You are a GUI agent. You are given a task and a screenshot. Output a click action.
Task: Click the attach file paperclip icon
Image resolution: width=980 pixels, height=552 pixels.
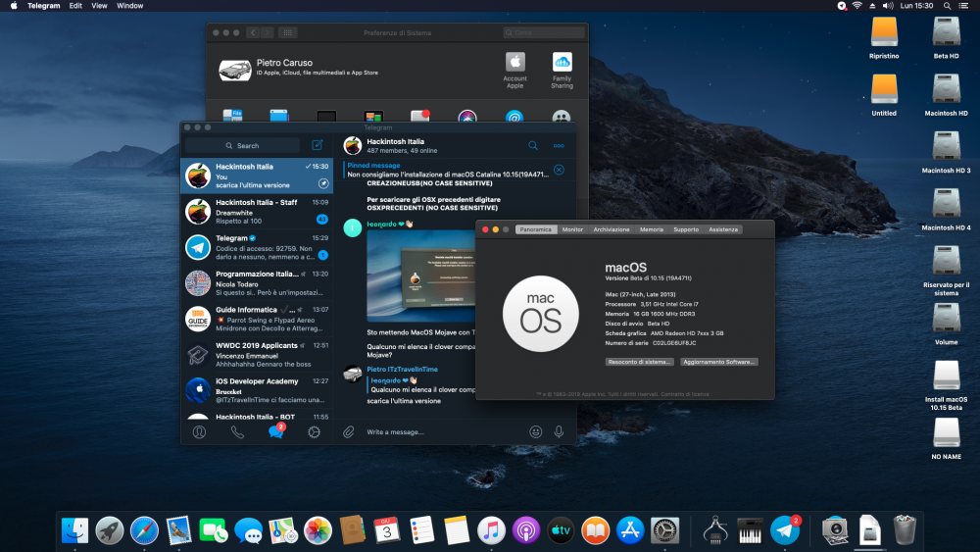click(x=349, y=432)
